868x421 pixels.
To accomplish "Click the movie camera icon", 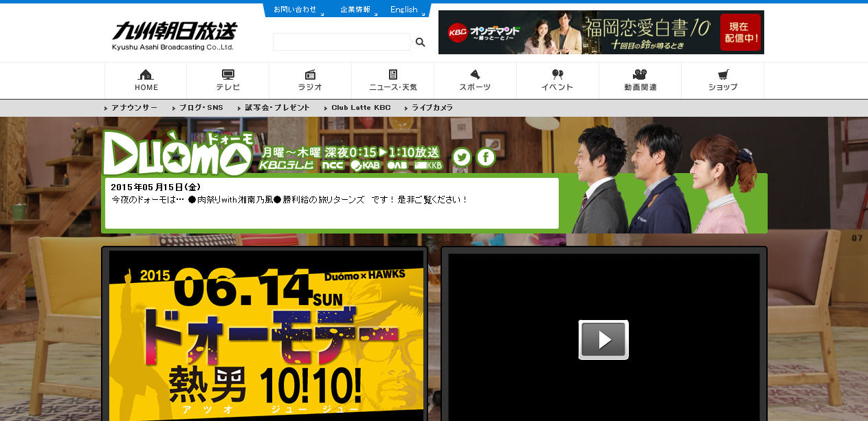I will pos(640,74).
